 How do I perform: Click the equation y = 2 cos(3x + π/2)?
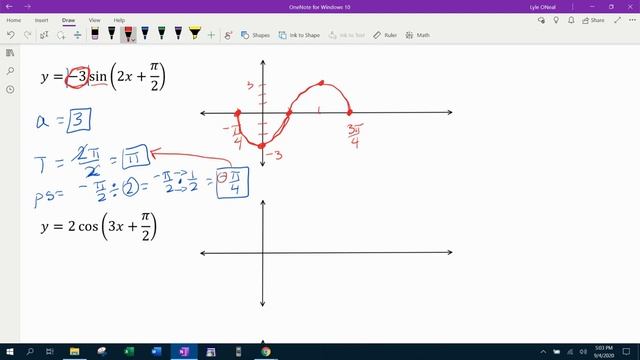click(x=99, y=227)
